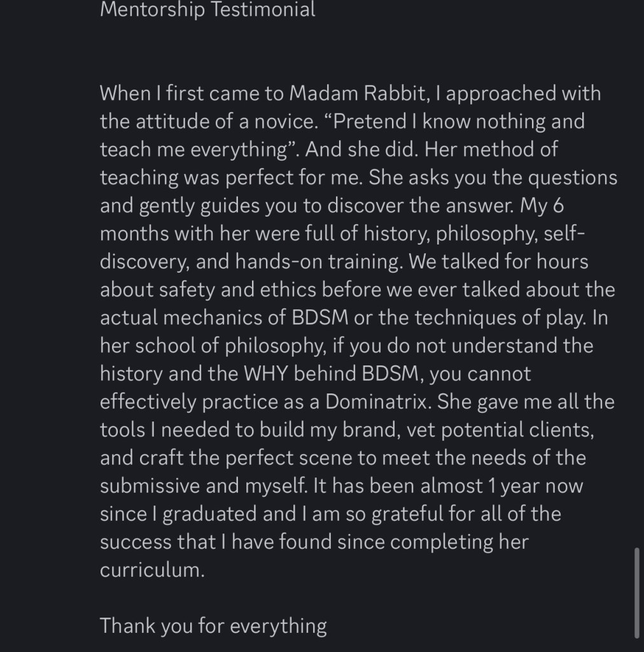Click the "Thank you for everything" line

tap(213, 625)
